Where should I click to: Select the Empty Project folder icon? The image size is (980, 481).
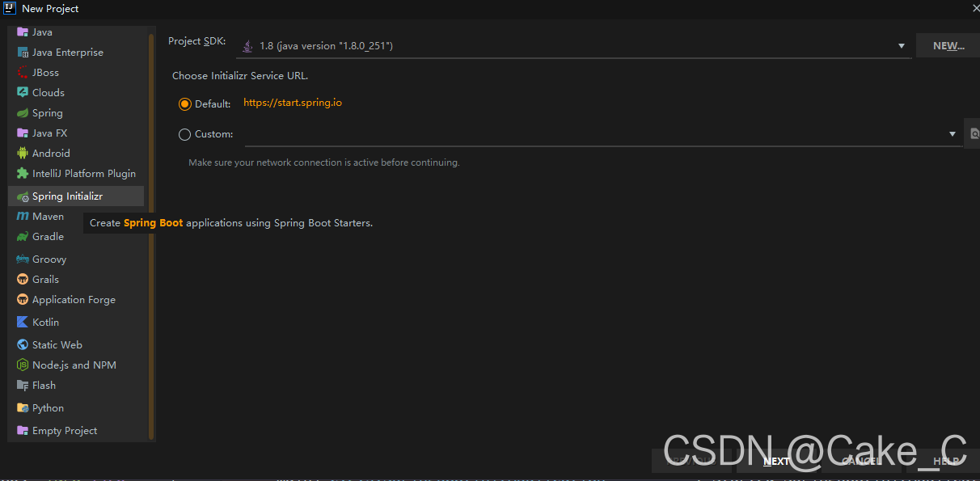[x=23, y=431]
